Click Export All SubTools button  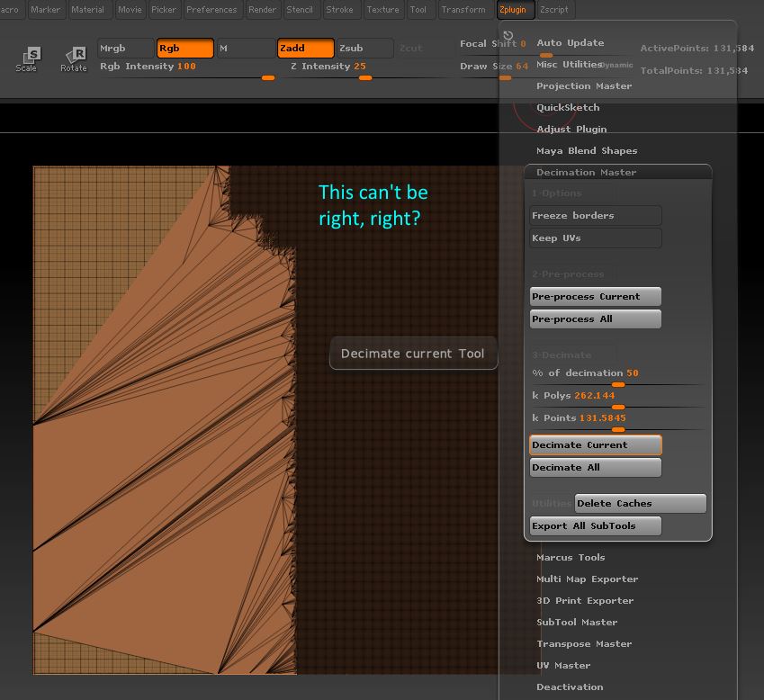click(596, 526)
